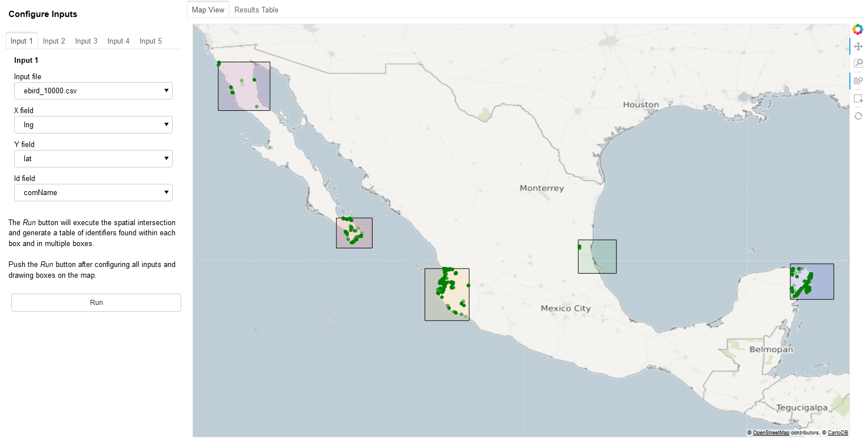Click the drawn box at Baja peninsula tip
This screenshot has height=448, width=868.
tap(354, 233)
